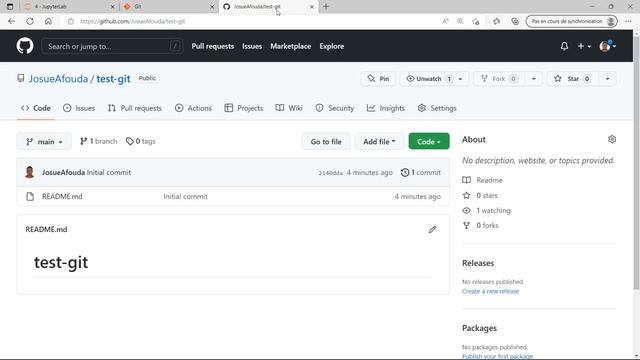Click Create a new release link
The width and height of the screenshot is (640, 360).
(491, 291)
